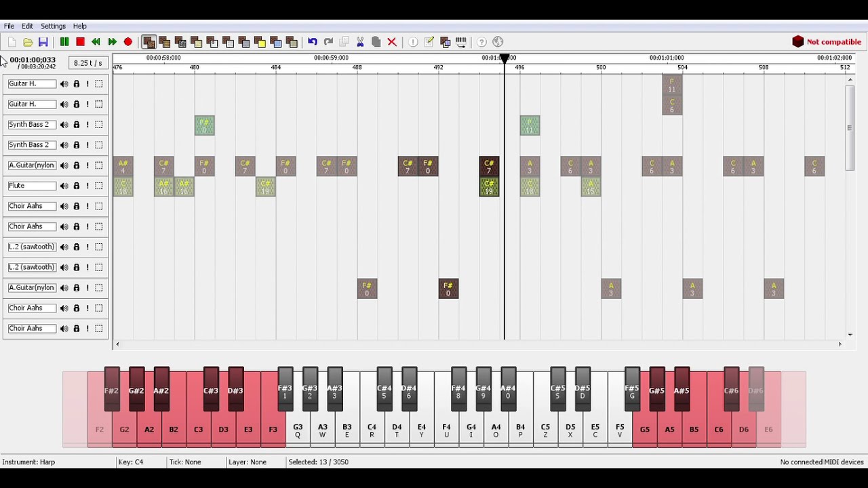Select all notes in the Flute layer
Image resolution: width=868 pixels, height=488 pixels.
pos(99,186)
